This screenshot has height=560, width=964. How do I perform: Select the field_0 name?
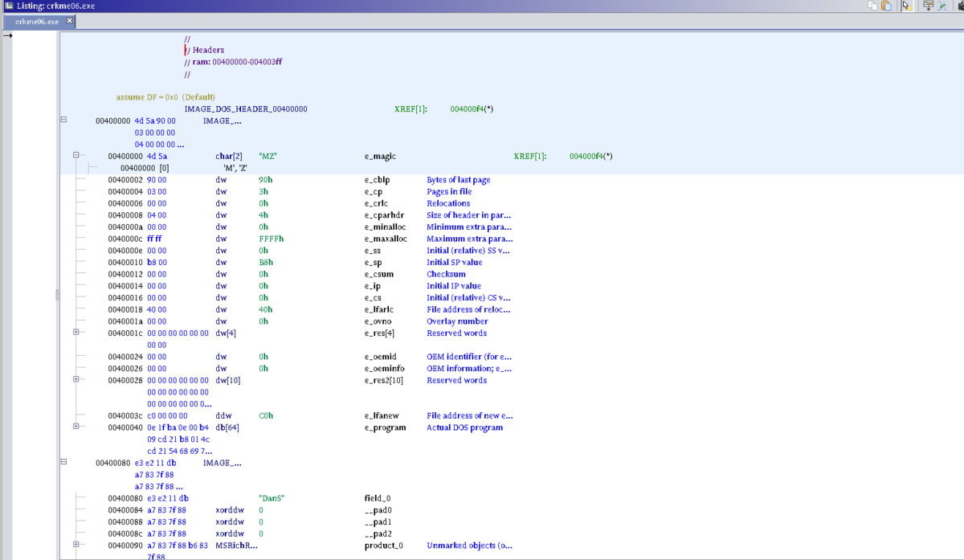coord(377,498)
